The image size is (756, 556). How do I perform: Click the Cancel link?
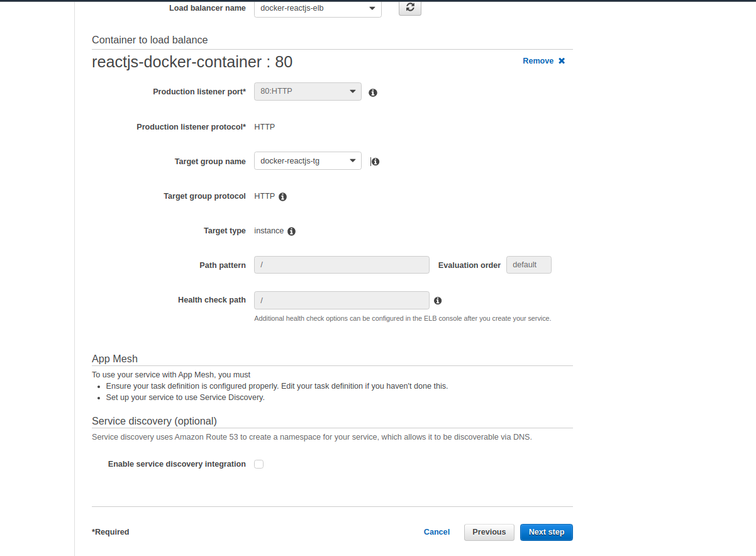click(436, 532)
